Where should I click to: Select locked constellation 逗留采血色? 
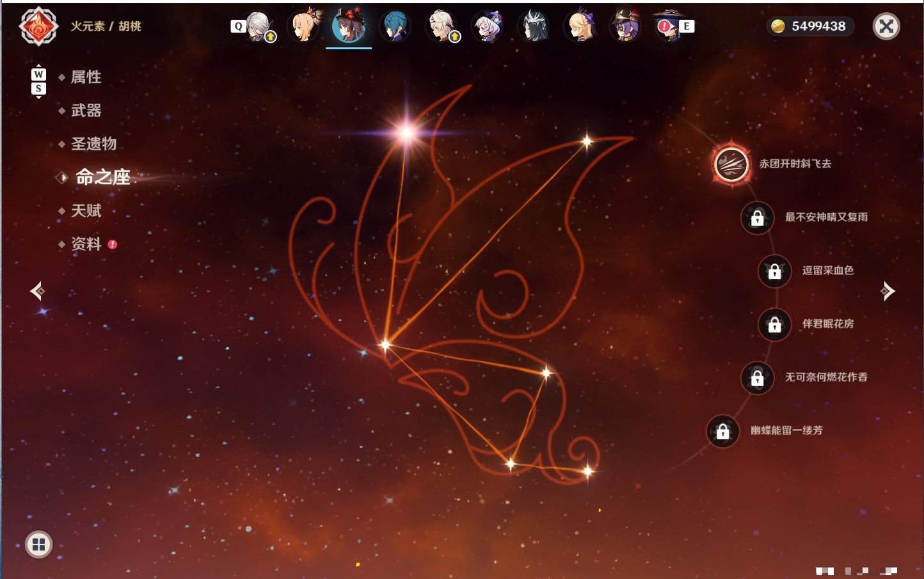(774, 271)
